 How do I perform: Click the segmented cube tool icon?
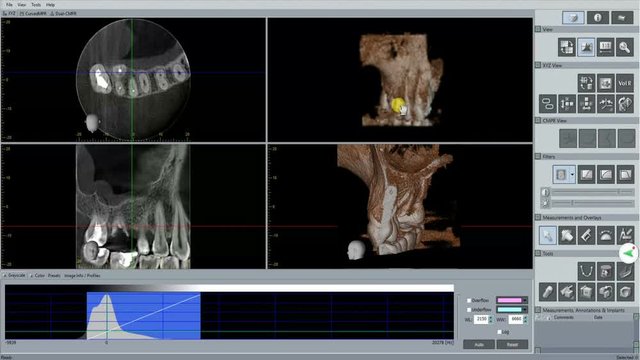(605, 291)
